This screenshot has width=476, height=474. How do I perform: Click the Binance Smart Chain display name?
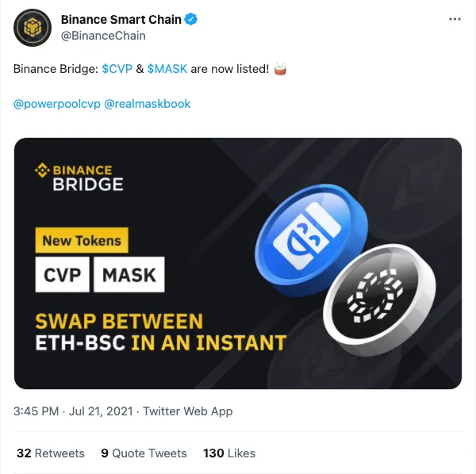click(x=121, y=19)
